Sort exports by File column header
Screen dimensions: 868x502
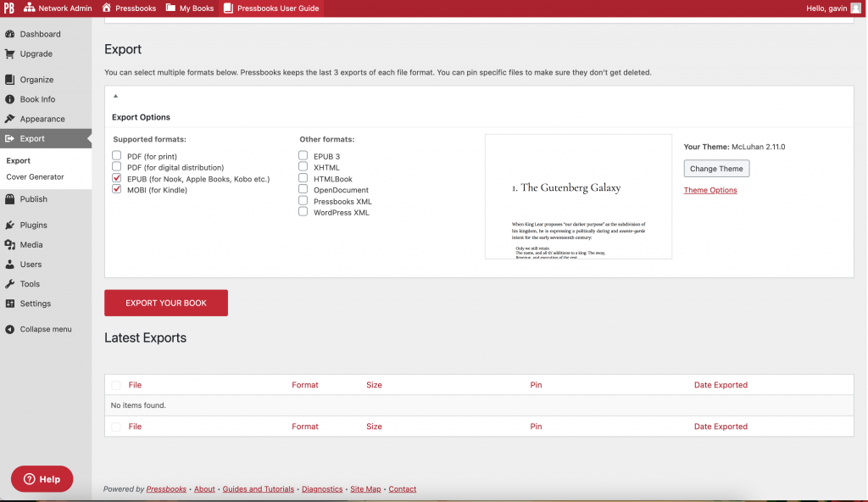[x=135, y=385]
